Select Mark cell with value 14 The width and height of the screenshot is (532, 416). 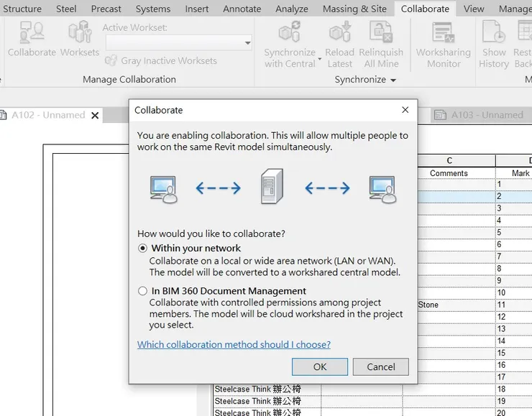pos(514,341)
